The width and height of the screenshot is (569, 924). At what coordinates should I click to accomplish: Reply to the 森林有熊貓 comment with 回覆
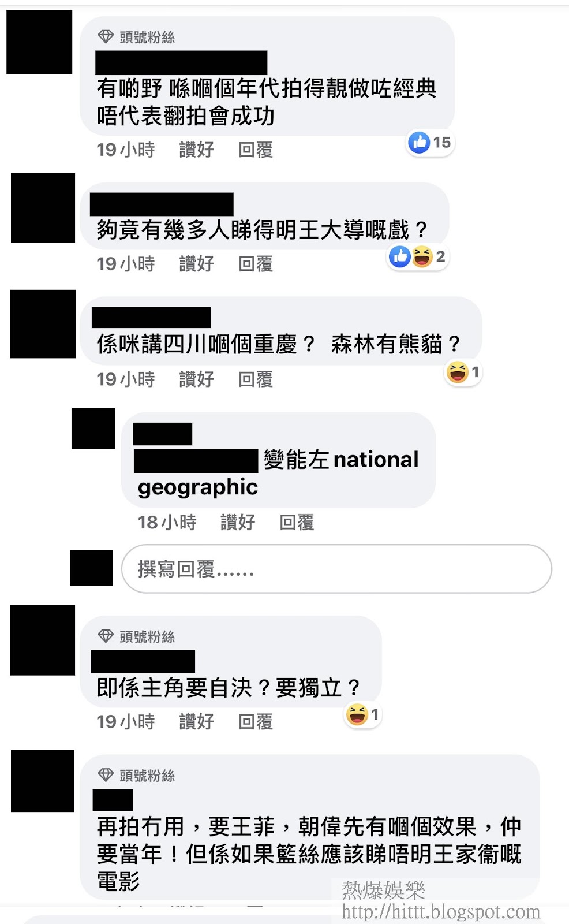click(x=256, y=379)
